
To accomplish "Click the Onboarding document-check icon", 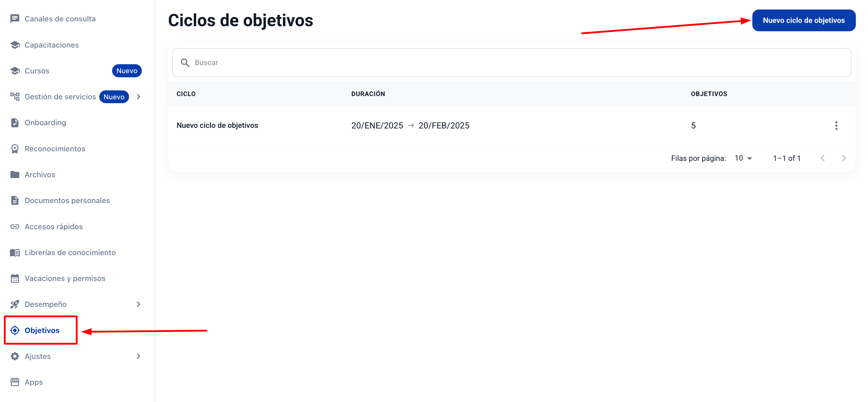I will [15, 123].
